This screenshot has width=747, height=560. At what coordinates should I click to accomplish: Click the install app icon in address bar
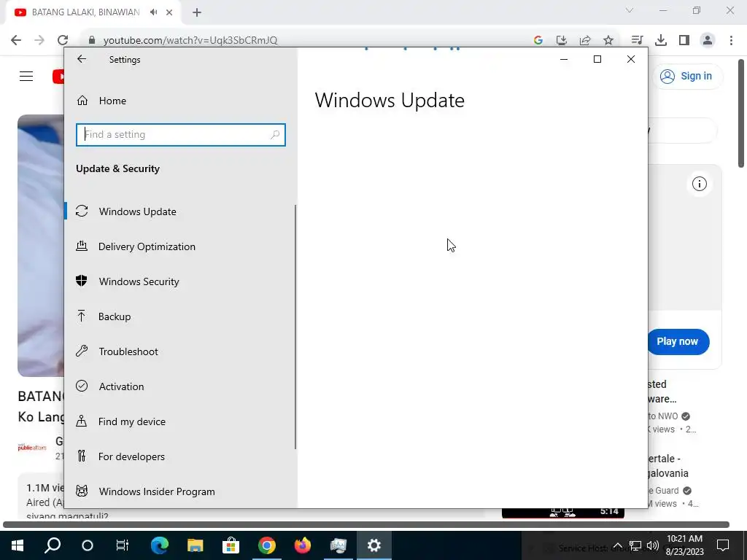pos(562,41)
